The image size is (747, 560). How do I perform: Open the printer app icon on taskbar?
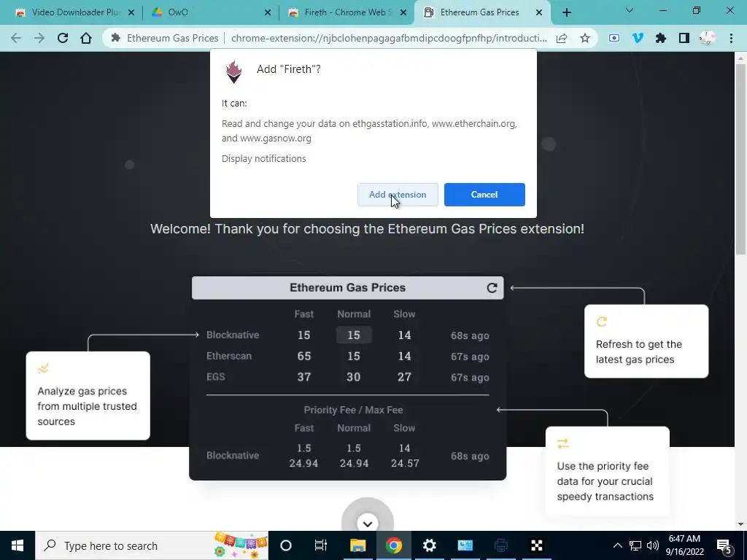point(500,545)
